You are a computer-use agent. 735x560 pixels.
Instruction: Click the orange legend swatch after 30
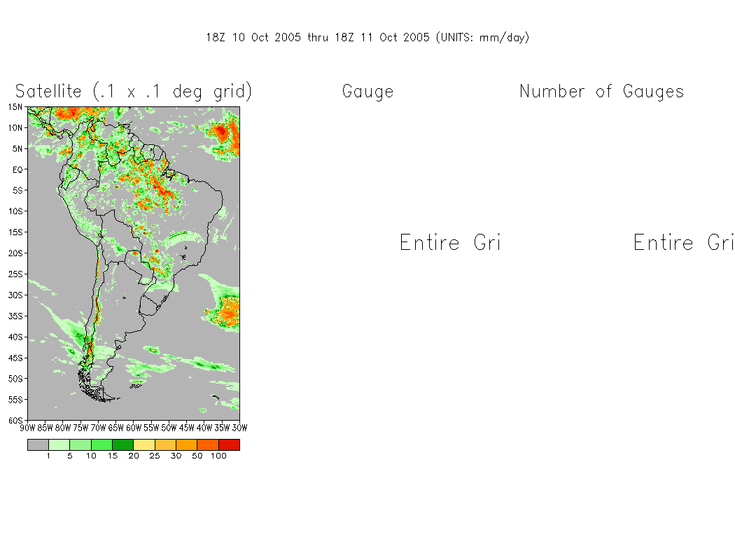[x=187, y=444]
